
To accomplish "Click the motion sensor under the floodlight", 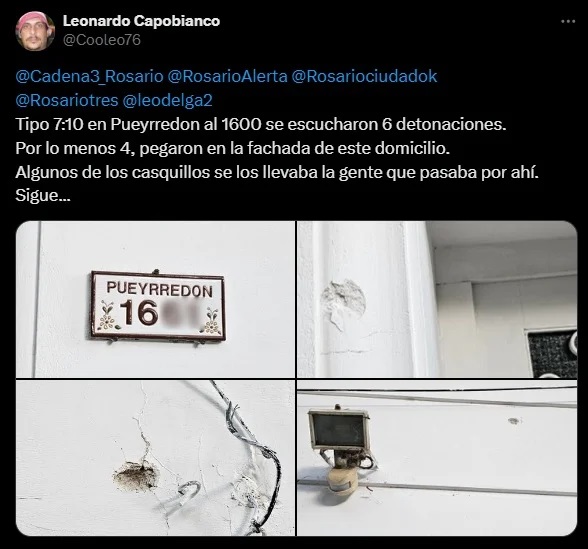I will (342, 480).
